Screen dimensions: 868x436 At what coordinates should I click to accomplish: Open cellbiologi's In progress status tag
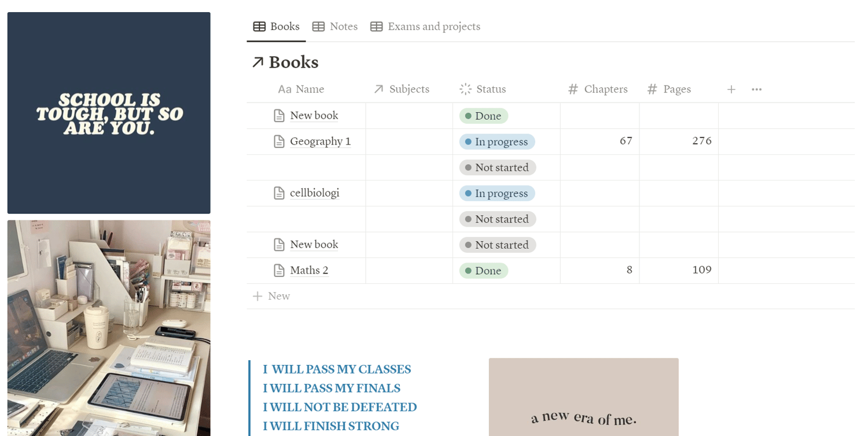click(497, 193)
